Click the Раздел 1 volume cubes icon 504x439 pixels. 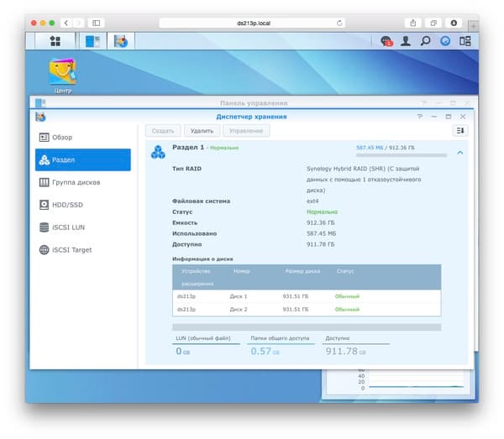coord(158,152)
